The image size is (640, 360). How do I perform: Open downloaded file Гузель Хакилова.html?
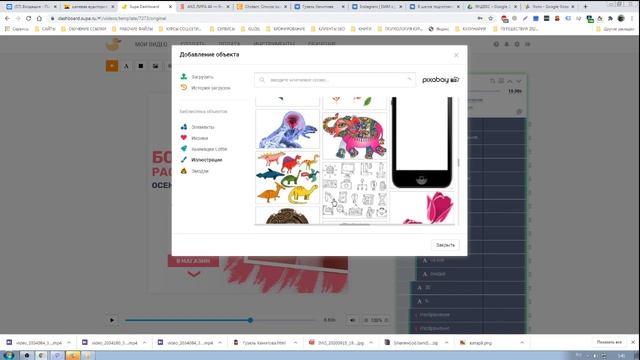[260, 343]
